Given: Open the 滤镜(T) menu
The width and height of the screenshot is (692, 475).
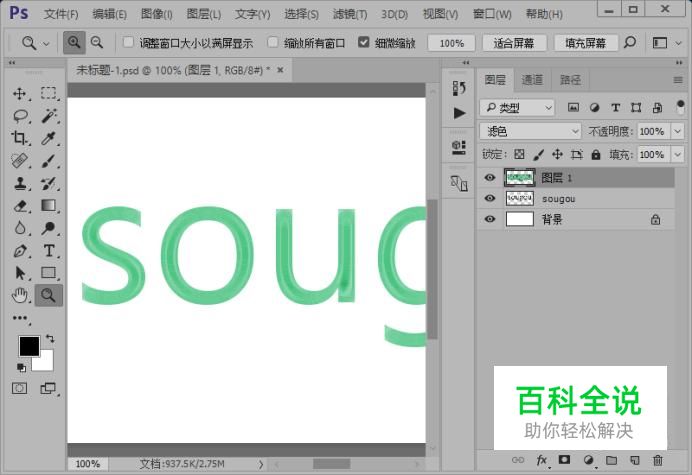Looking at the screenshot, I should 350,14.
